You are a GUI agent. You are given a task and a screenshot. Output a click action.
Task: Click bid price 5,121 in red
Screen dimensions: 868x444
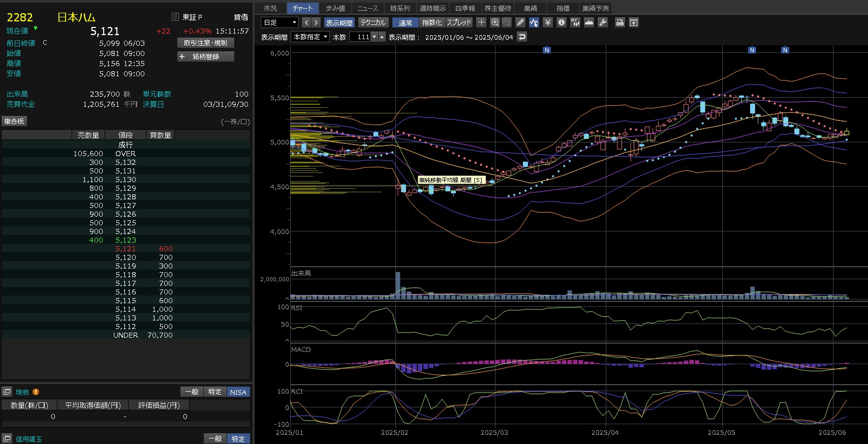tap(126, 249)
